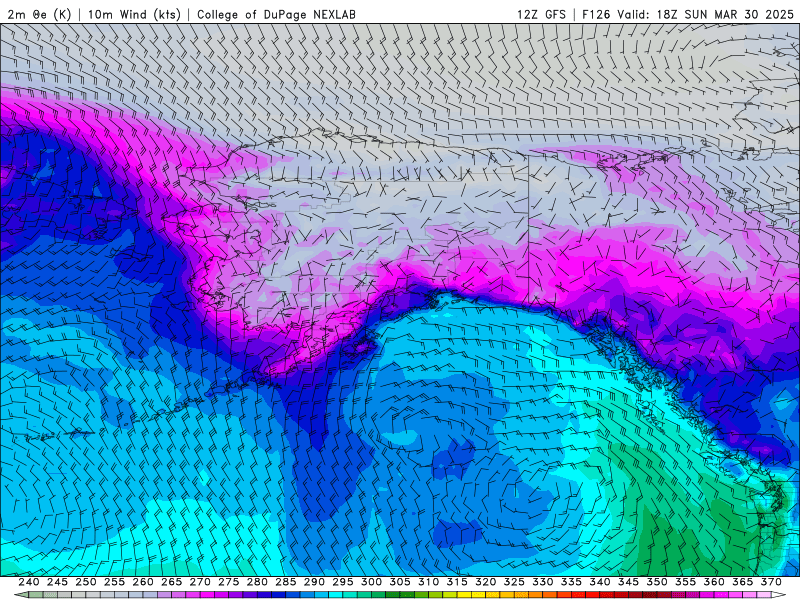
Task: Click the 360 label on the legend
Action: pos(714,582)
